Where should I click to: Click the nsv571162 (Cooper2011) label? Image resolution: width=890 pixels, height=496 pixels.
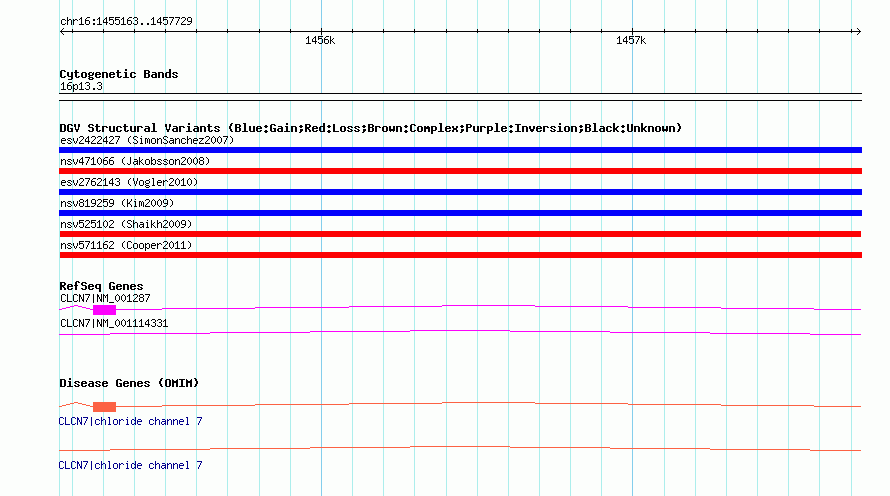click(126, 245)
